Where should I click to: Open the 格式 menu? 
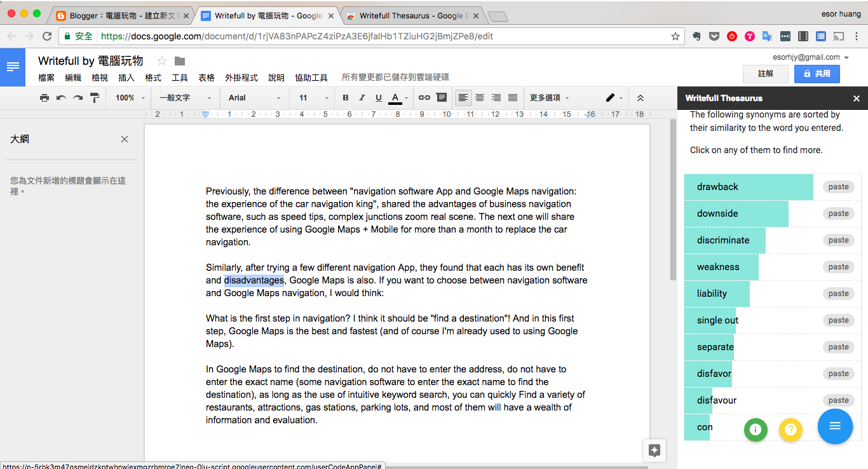153,78
